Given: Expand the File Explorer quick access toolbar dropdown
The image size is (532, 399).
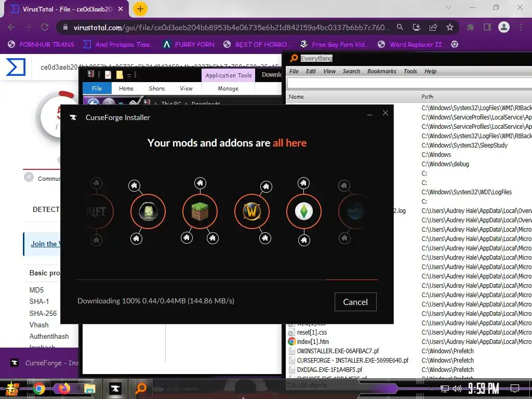Looking at the screenshot, I should [x=129, y=75].
